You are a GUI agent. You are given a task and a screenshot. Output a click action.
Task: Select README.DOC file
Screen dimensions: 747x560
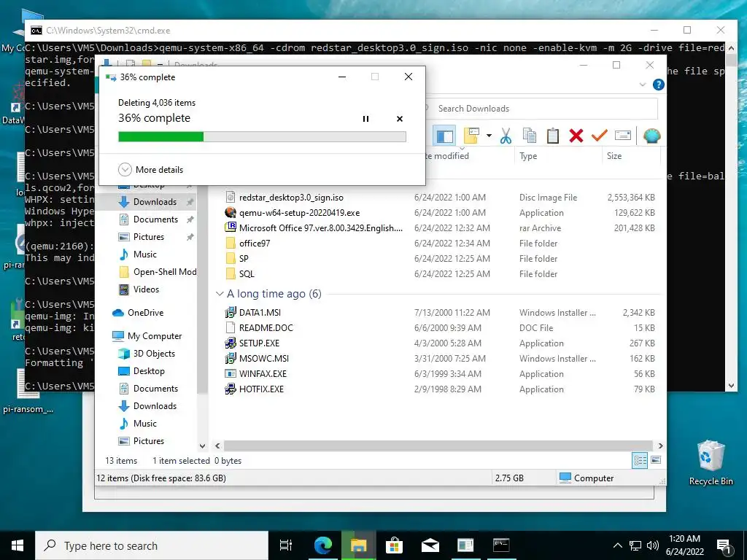266,327
